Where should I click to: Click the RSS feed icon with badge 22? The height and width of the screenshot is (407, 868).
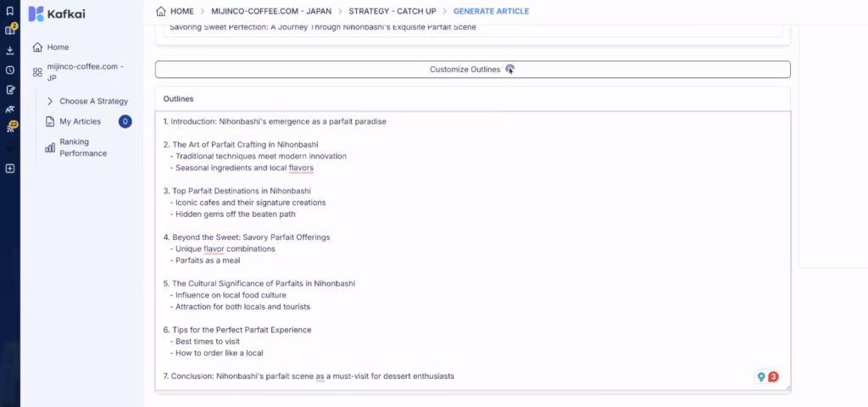(x=10, y=128)
